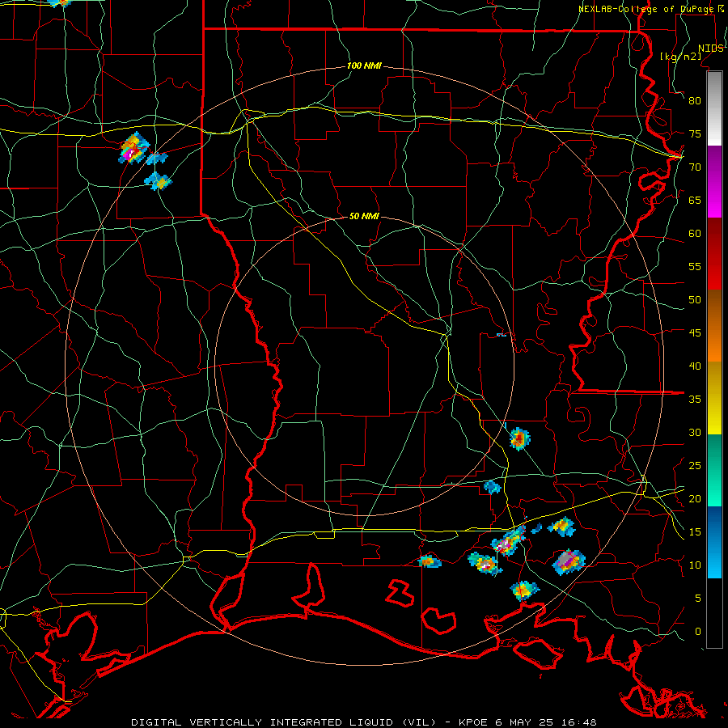Pick the orange-brown segment of the color bar

(714, 326)
